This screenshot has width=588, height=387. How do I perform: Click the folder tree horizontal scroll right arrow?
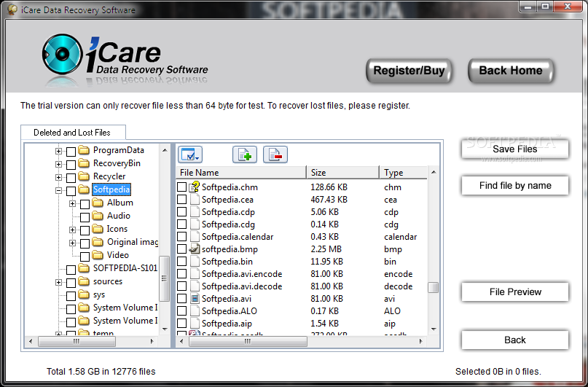[x=152, y=341]
